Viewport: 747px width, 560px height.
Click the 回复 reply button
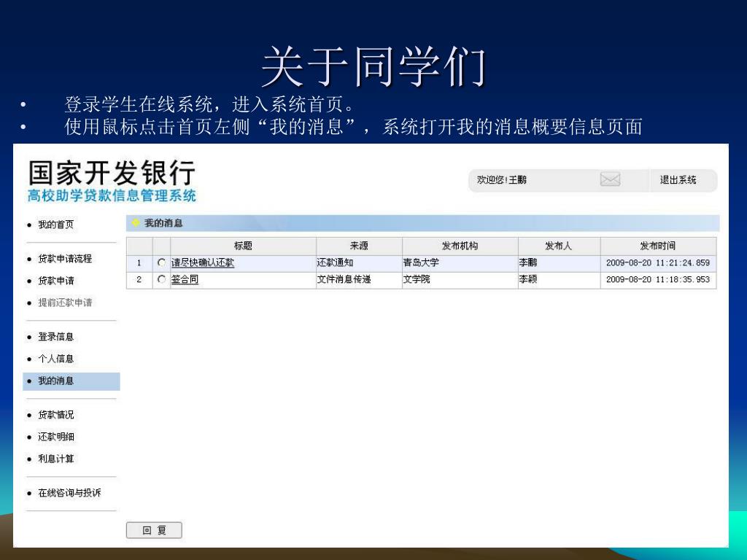[154, 531]
